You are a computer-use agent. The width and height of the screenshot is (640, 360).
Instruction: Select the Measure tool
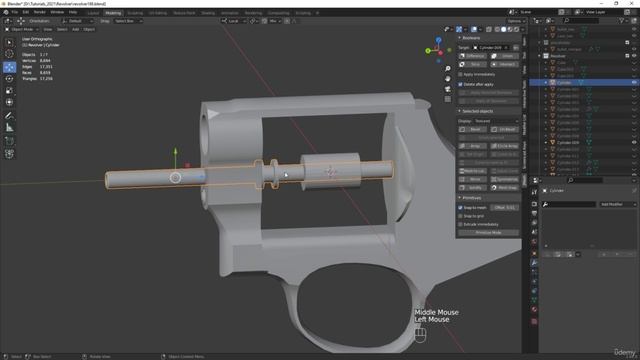tap(9, 128)
